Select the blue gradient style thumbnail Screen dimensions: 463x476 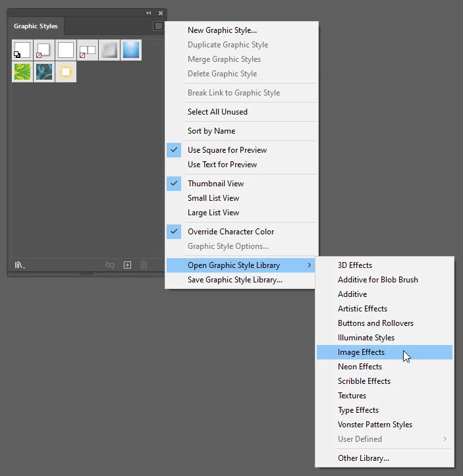131,50
